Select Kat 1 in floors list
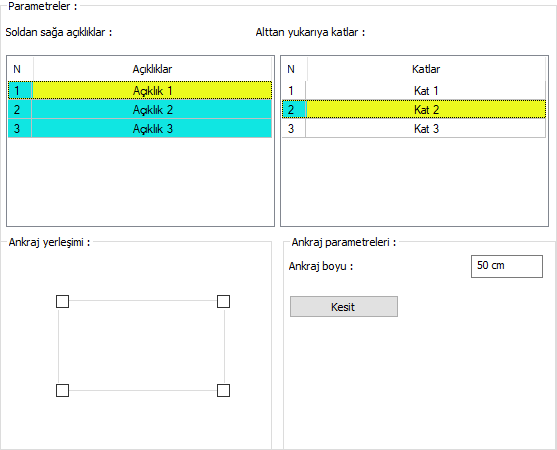557x450 pixels. point(414,91)
